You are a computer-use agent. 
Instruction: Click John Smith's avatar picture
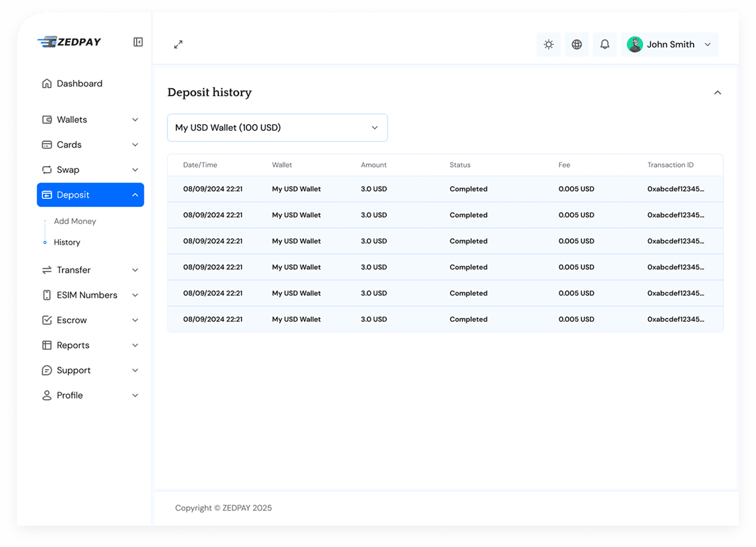(x=635, y=44)
